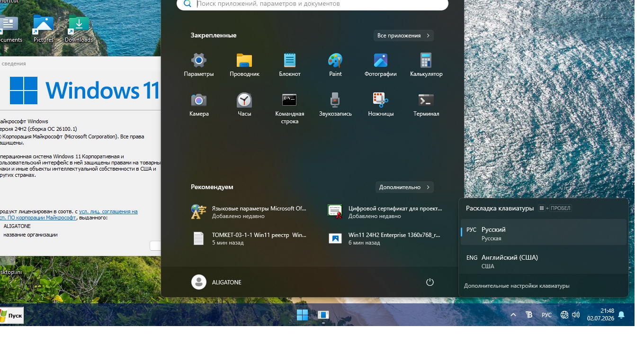Image resolution: width=644 pixels, height=364 pixels.
Task: Click the power button in Start menu
Action: click(430, 282)
